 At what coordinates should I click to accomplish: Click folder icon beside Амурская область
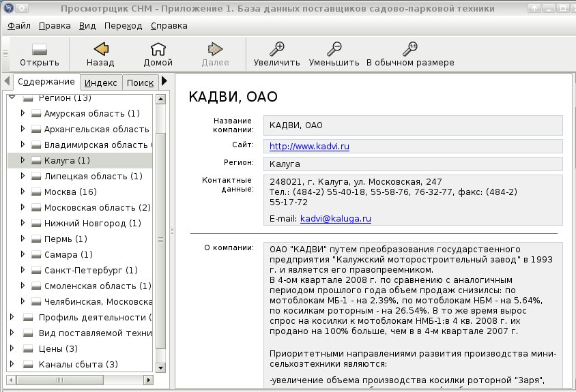coord(36,113)
